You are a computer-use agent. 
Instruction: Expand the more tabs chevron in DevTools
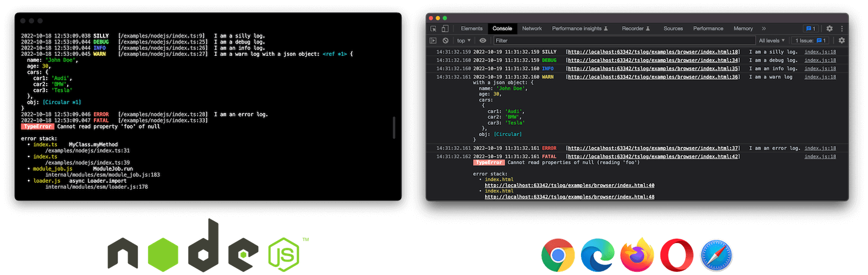click(764, 29)
